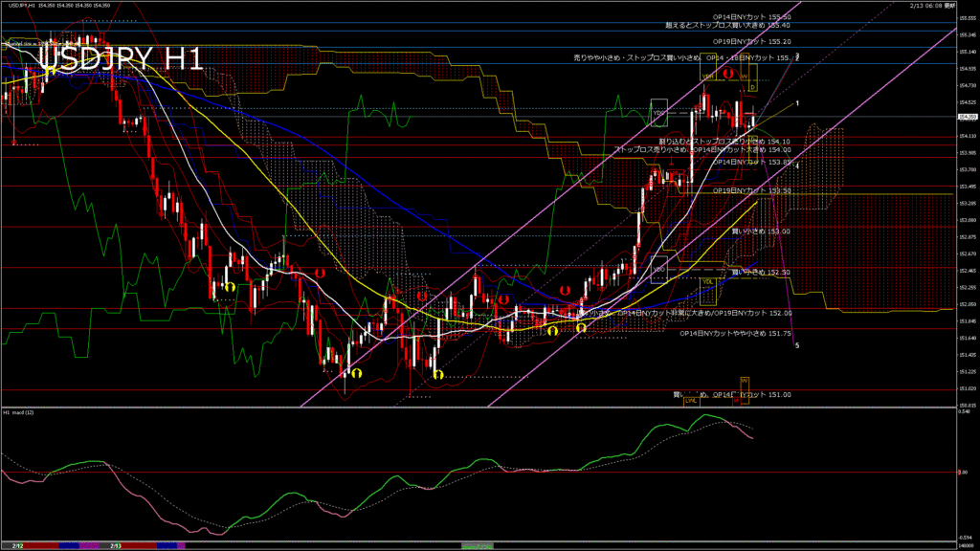Screen dimensions: 980x551
Task: Select the yellow YDL box marker
Action: 707,281
